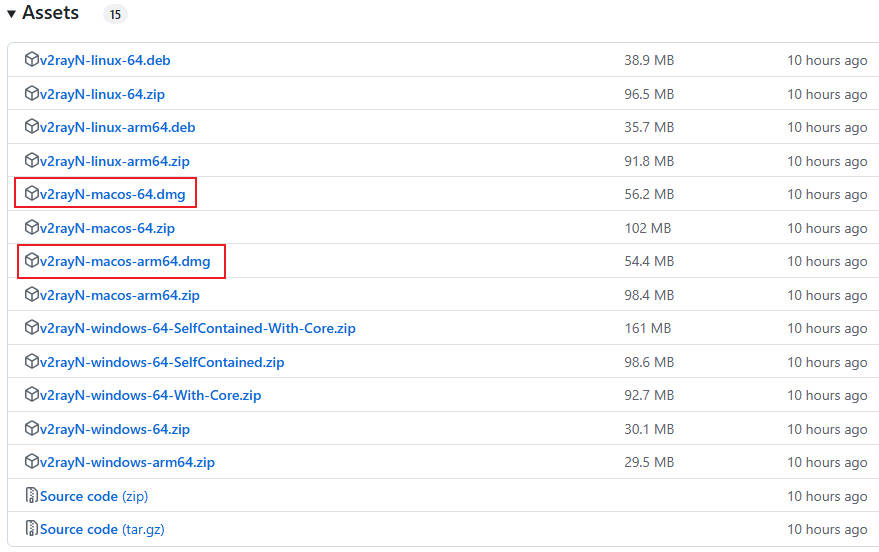Download v2rayN-windows-64.zip
879x552 pixels.
[114, 429]
